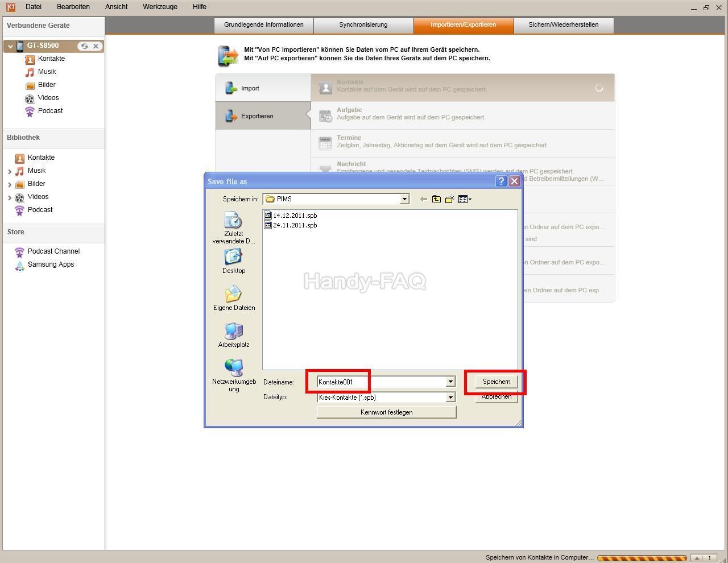The width and height of the screenshot is (728, 563).
Task: Create a new folder
Action: tap(449, 199)
